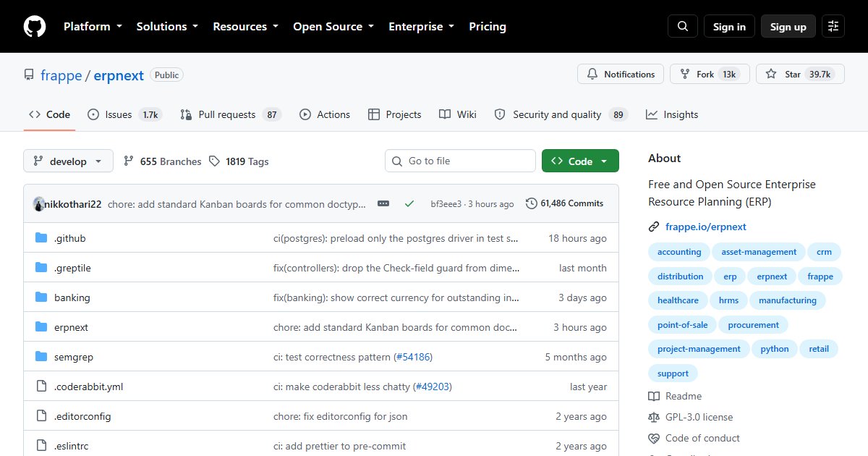
Task: Expand the Enterprise menu
Action: click(422, 27)
